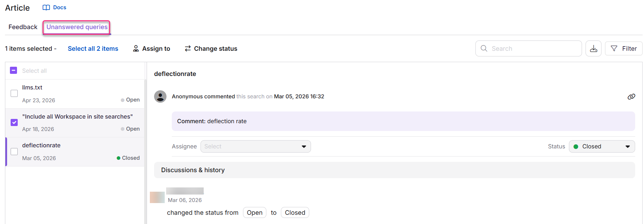Switch to the Feedback tab
This screenshot has width=644, height=224.
23,27
